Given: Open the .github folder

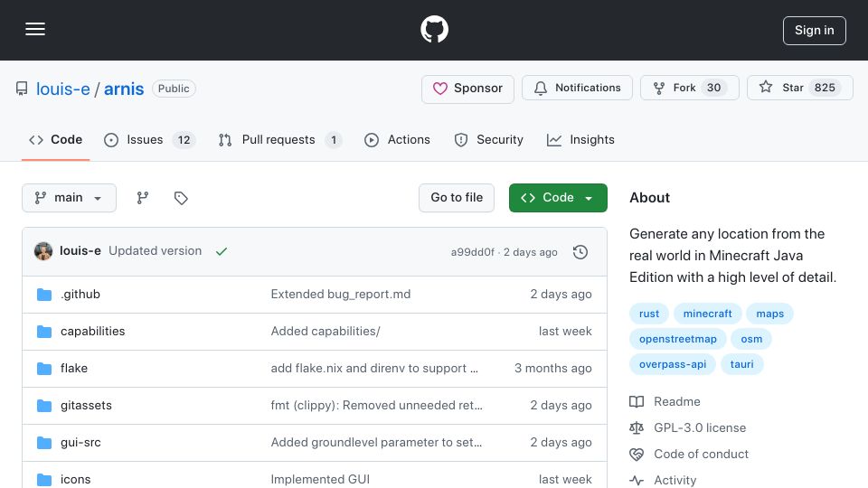Looking at the screenshot, I should coord(80,294).
